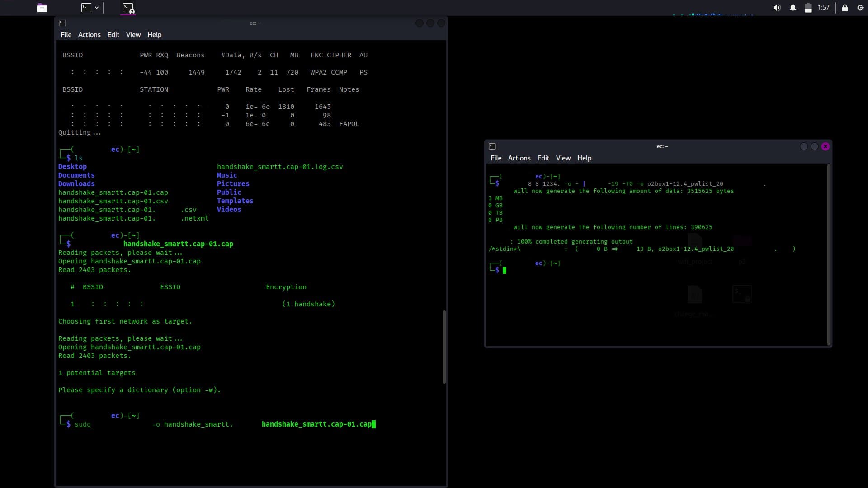Click handshake_smartt.cap-01.log.csv filename

click(x=280, y=167)
